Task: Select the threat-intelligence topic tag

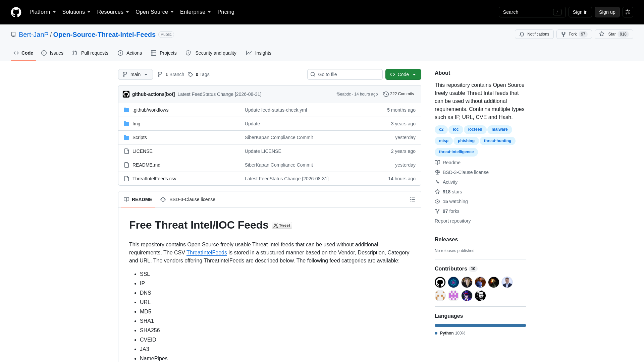Action: [456, 152]
